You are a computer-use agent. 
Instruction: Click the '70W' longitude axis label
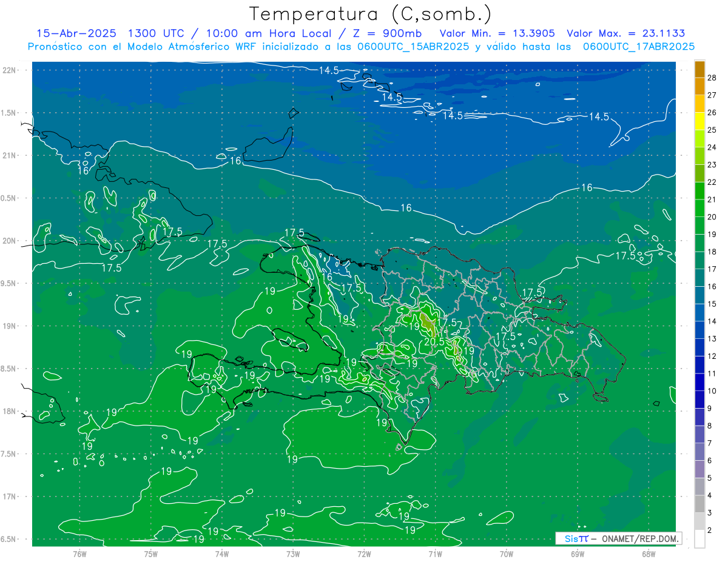click(506, 554)
